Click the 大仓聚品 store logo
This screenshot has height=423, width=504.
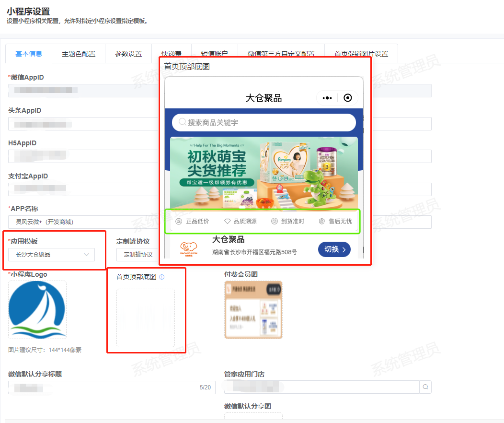[x=189, y=248]
